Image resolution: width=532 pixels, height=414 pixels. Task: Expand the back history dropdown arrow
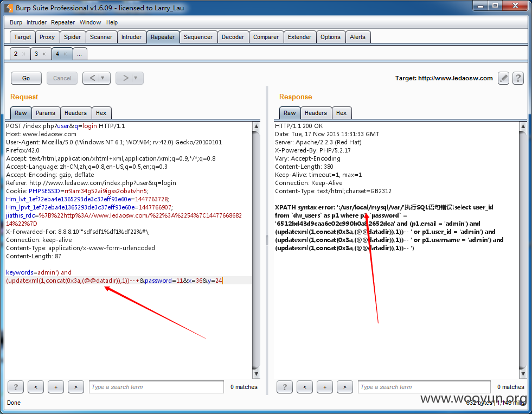pos(103,78)
